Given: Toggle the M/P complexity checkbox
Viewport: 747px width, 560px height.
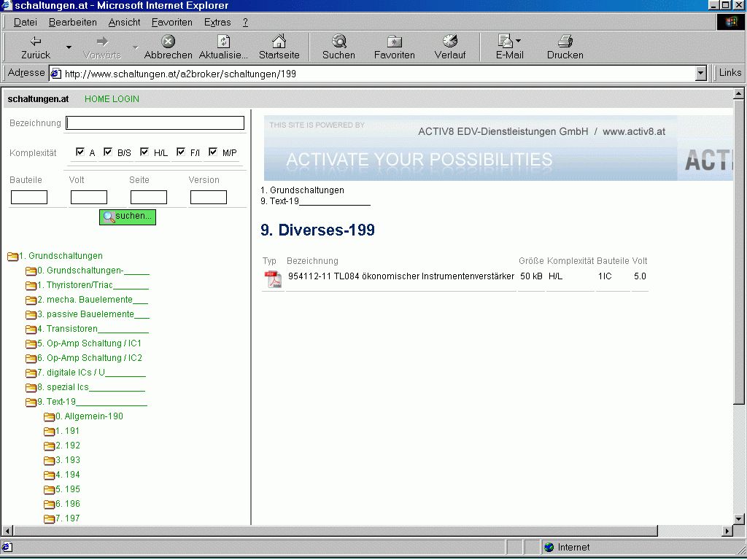Looking at the screenshot, I should (x=213, y=152).
